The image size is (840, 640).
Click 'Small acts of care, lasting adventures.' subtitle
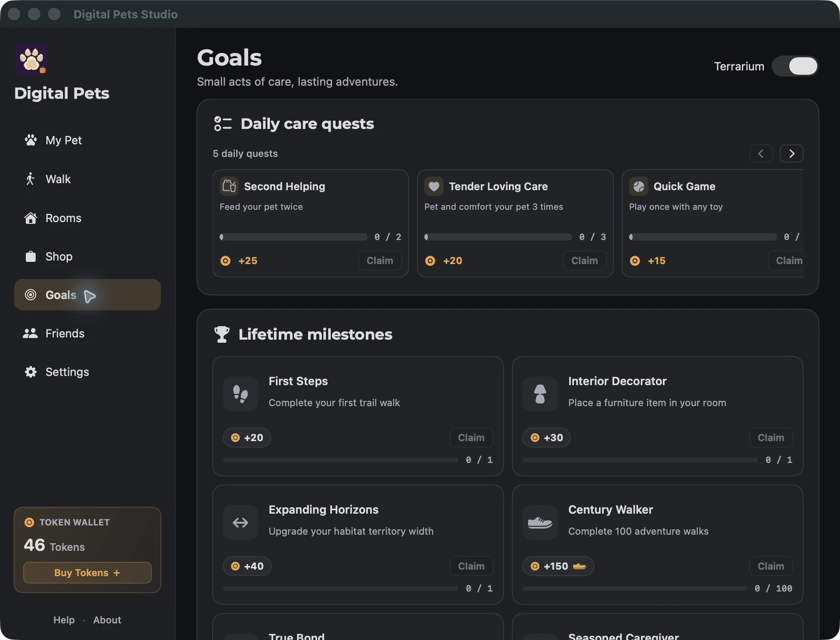pos(297,82)
